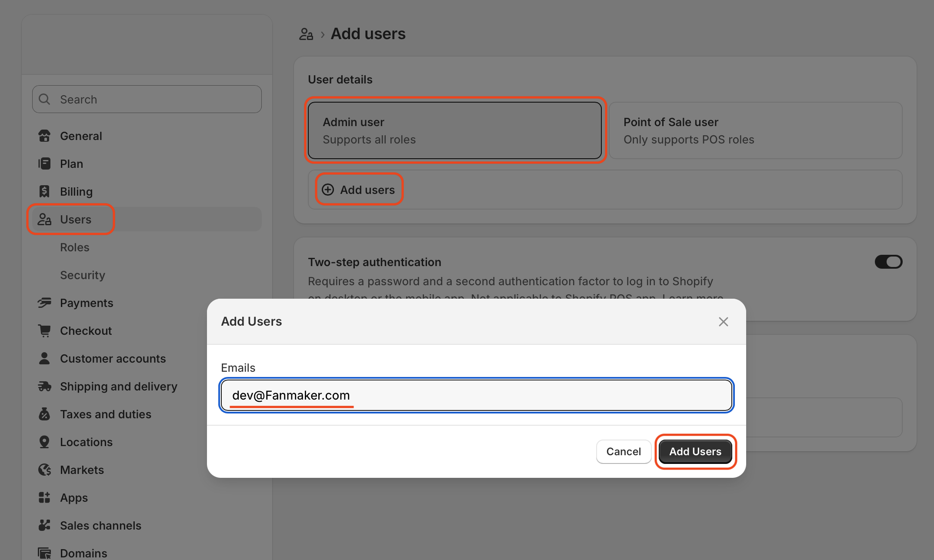Image resolution: width=934 pixels, height=560 pixels.
Task: Toggle the Two-step authentication switch
Action: coord(888,262)
